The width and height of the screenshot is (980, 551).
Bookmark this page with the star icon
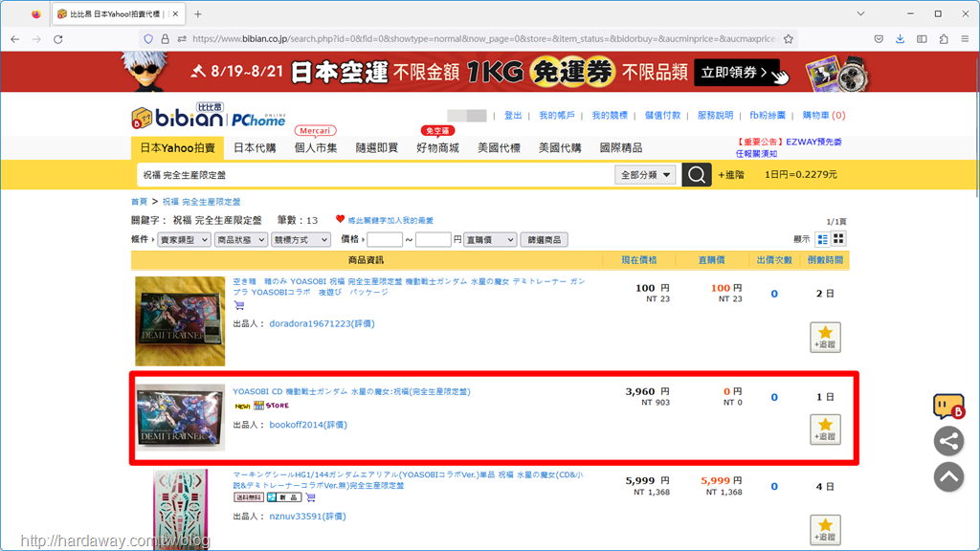789,38
